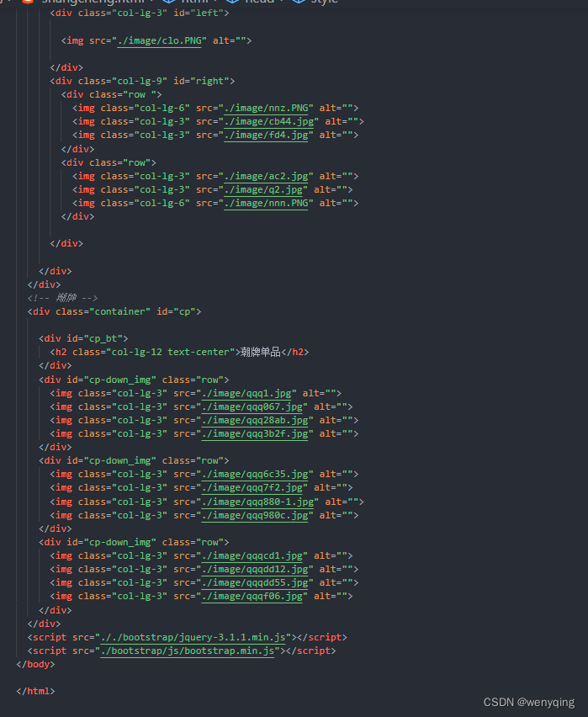The image size is (588, 717).
Task: Open the ./image/qqqf06.jpg path link
Action: click(252, 597)
